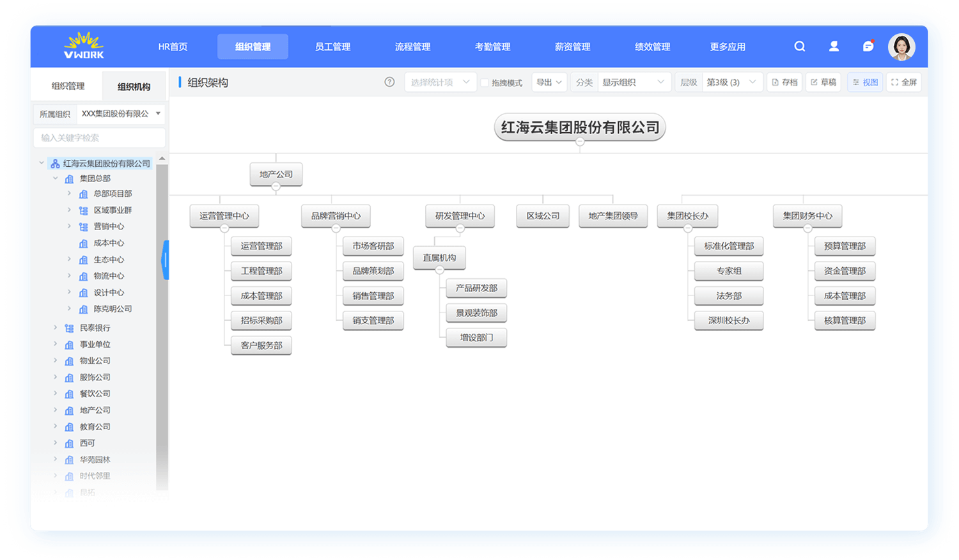Click the organization icon of 红海云集团股份有限公司 in tree

[x=55, y=164]
